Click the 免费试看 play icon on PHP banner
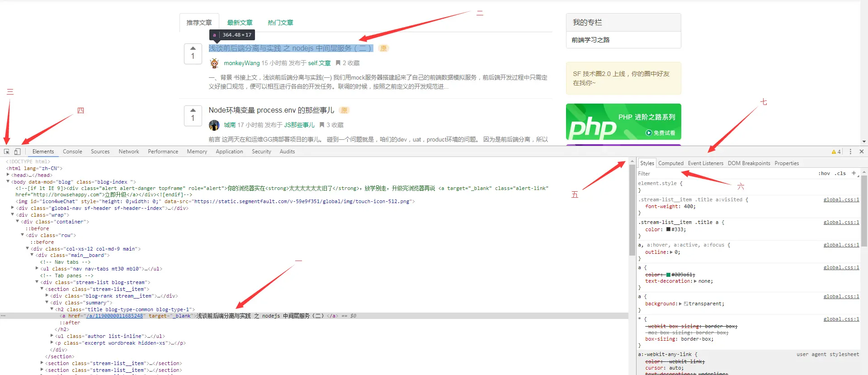Viewport: 868px width, 375px height. (x=649, y=133)
